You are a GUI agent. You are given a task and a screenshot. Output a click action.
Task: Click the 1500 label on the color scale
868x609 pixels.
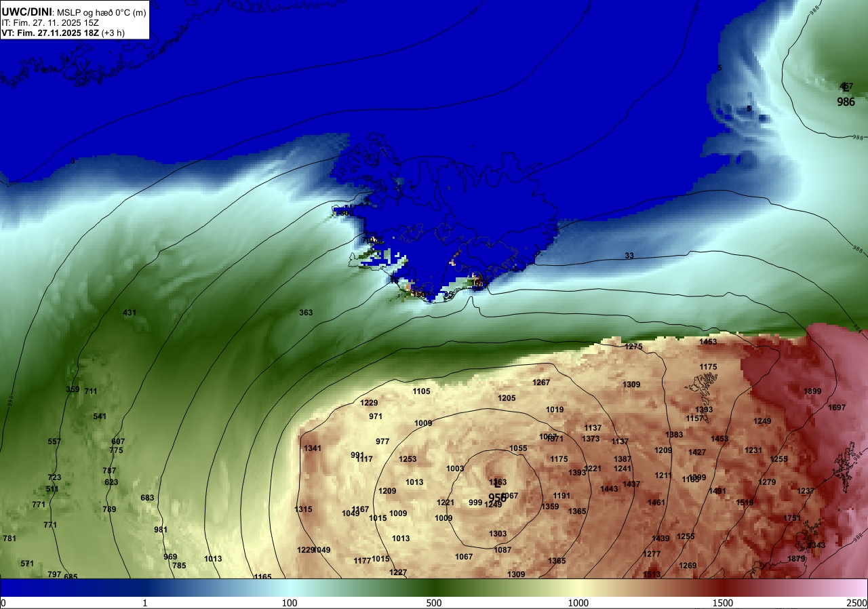click(723, 603)
